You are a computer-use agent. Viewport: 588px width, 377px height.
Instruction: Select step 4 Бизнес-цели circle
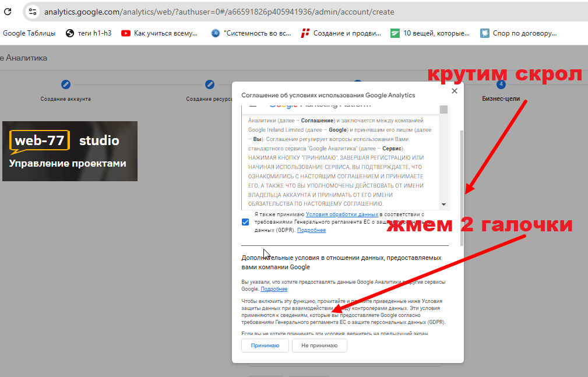pos(501,84)
